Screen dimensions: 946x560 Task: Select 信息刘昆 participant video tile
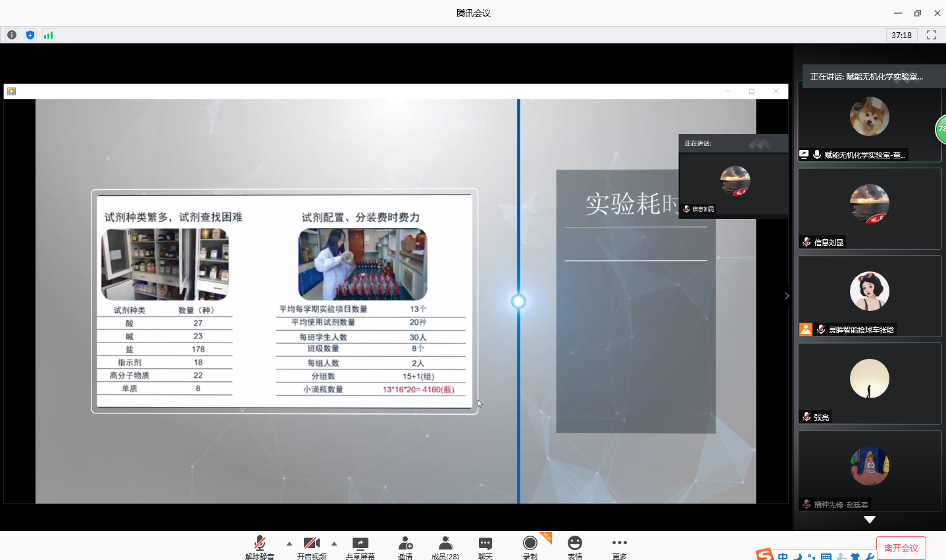pos(869,208)
